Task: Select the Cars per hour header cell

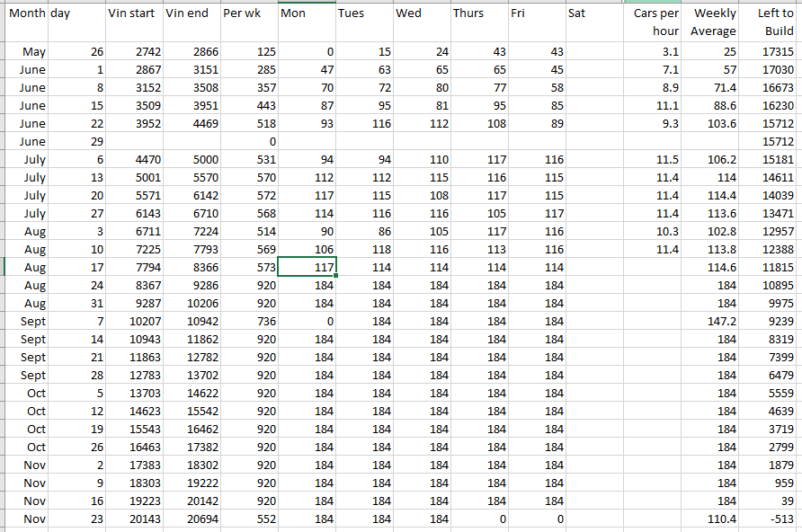Action: [654, 22]
